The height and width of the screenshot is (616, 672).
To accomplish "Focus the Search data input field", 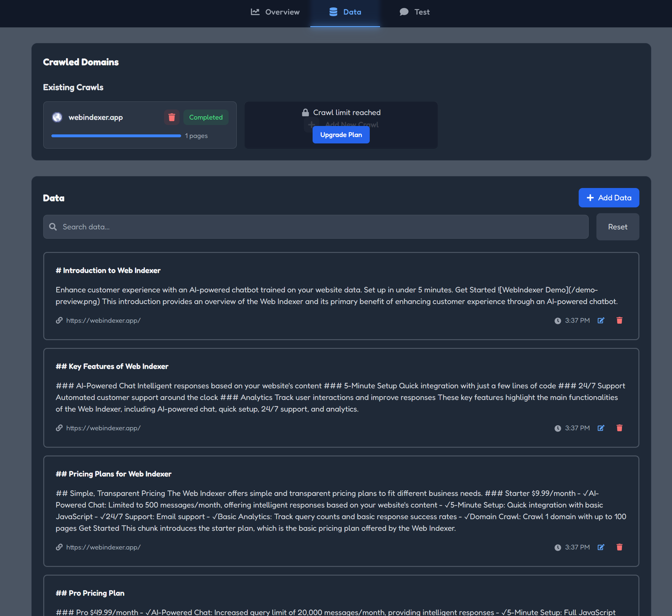I will pyautogui.click(x=316, y=227).
